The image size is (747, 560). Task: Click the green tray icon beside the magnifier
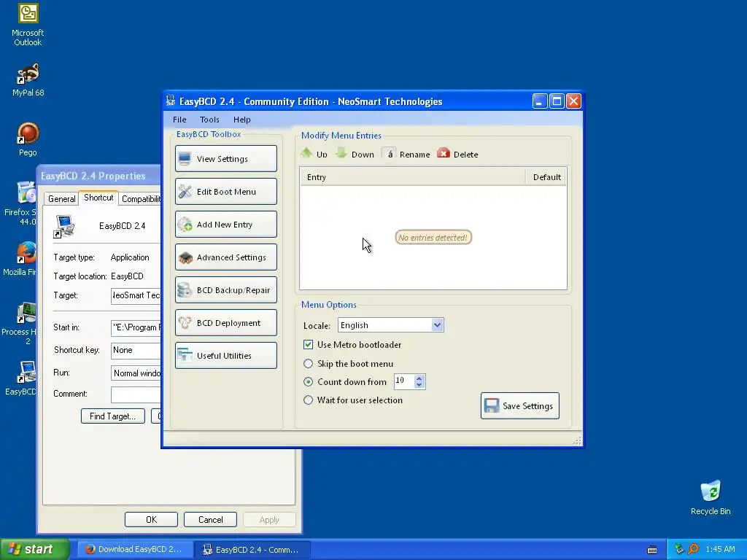click(x=679, y=549)
